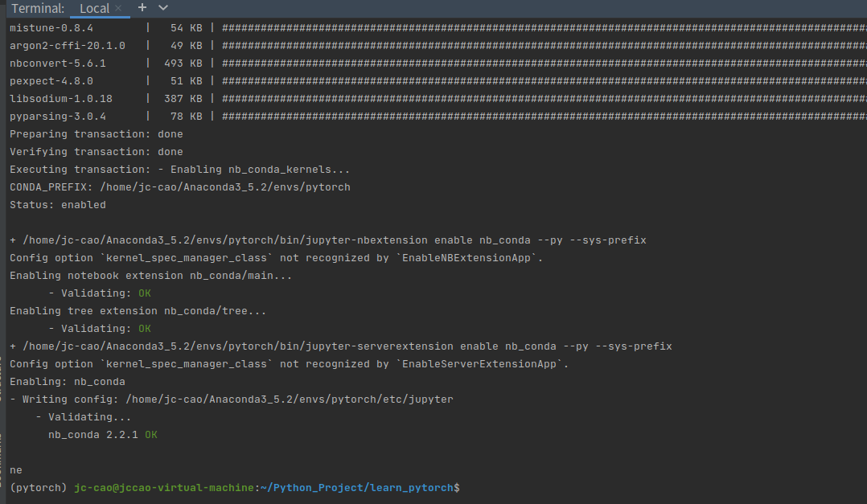This screenshot has height=504, width=867.
Task: Click the Enabling: nb_conda line
Action: coord(67,381)
